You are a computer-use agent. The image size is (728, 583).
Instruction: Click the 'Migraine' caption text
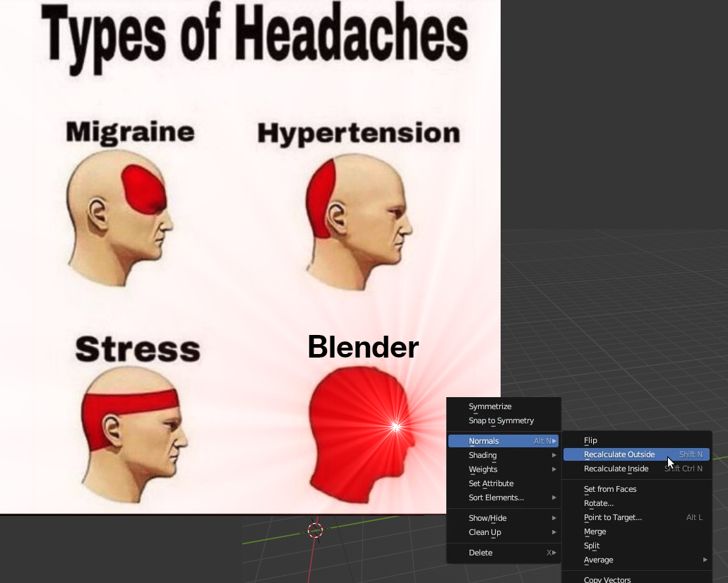pos(130,132)
